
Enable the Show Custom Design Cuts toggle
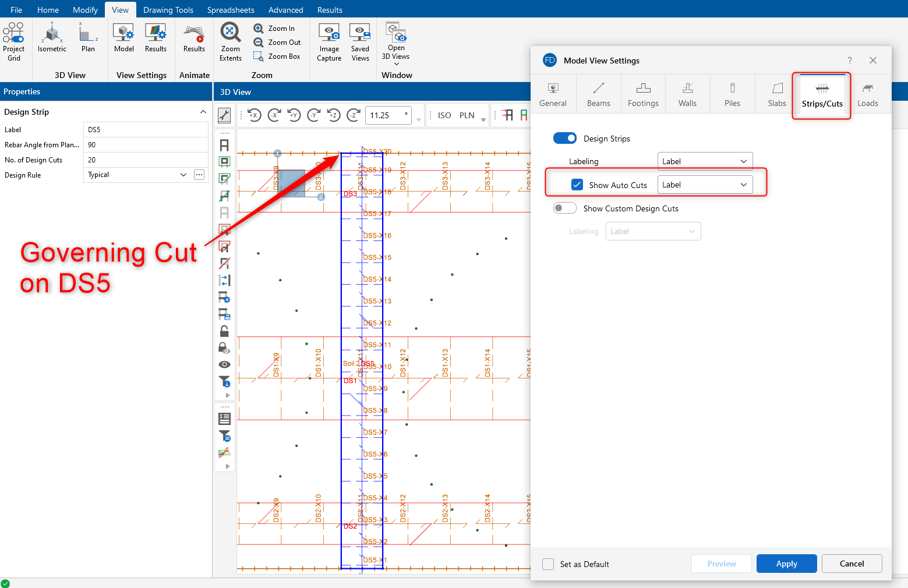(x=564, y=207)
